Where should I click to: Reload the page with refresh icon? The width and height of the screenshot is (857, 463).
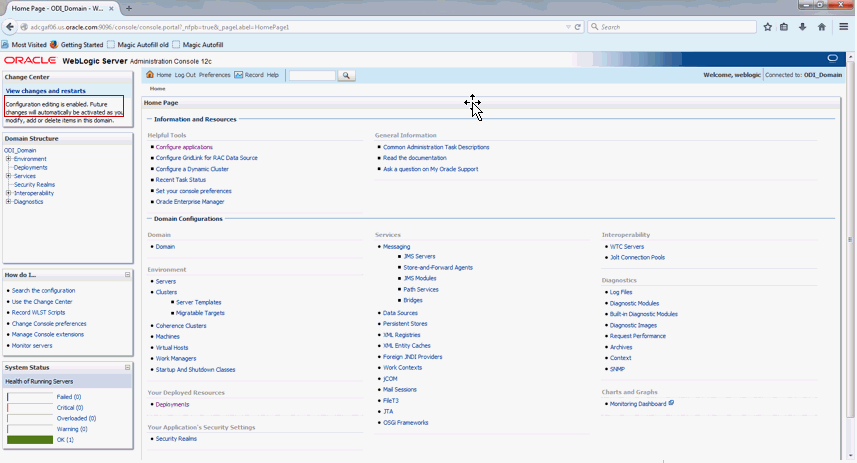point(578,27)
